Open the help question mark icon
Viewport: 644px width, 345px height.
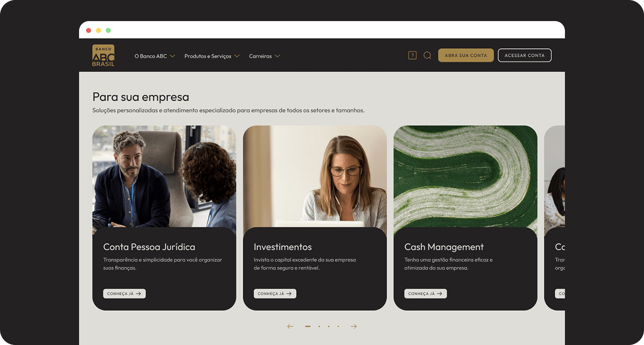[412, 55]
